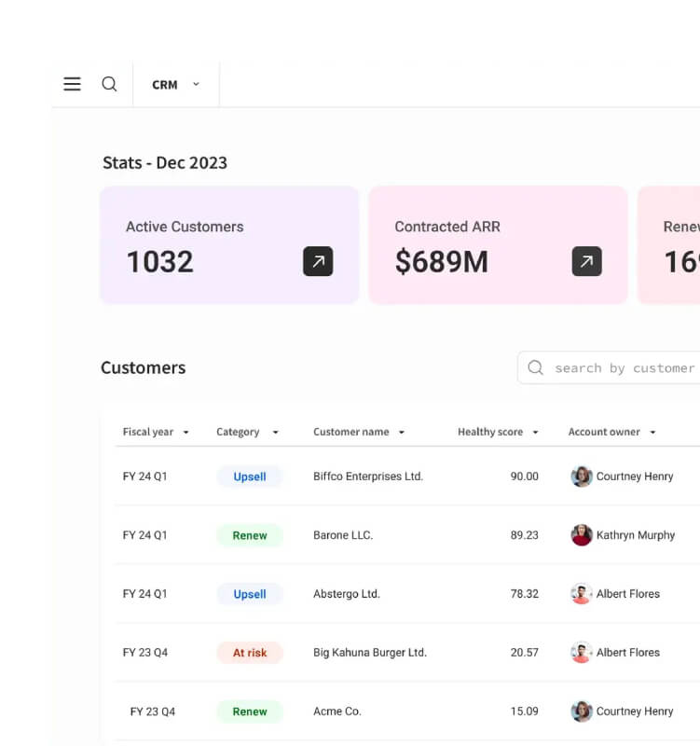
Task: Select Biffco Enterprises Ltd. customer name
Action: click(368, 477)
